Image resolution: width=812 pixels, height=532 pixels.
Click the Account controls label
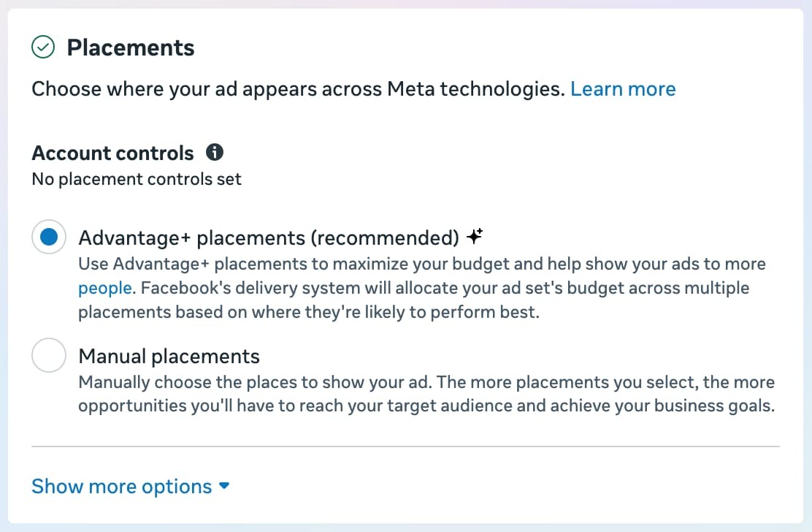click(x=112, y=153)
